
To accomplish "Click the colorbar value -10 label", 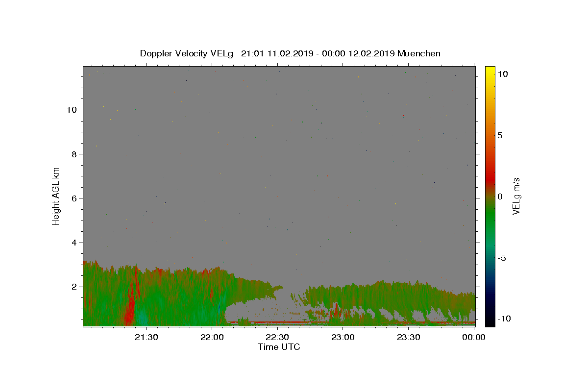I will 504,319.
